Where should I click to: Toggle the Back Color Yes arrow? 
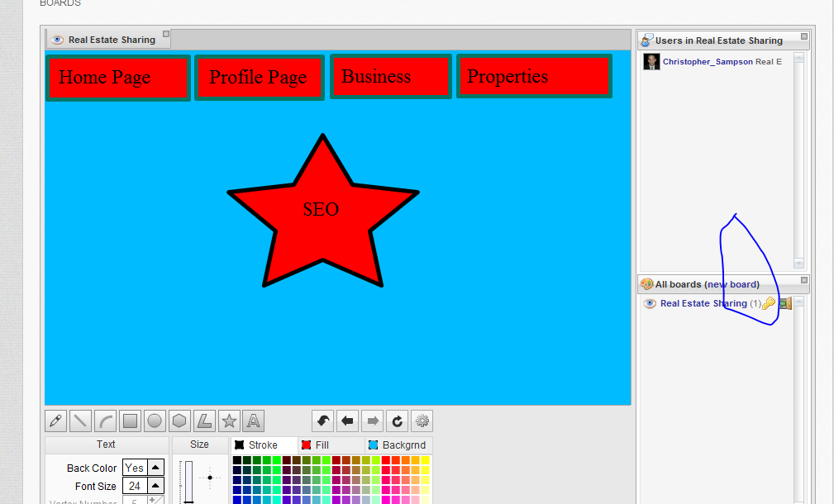tap(156, 468)
